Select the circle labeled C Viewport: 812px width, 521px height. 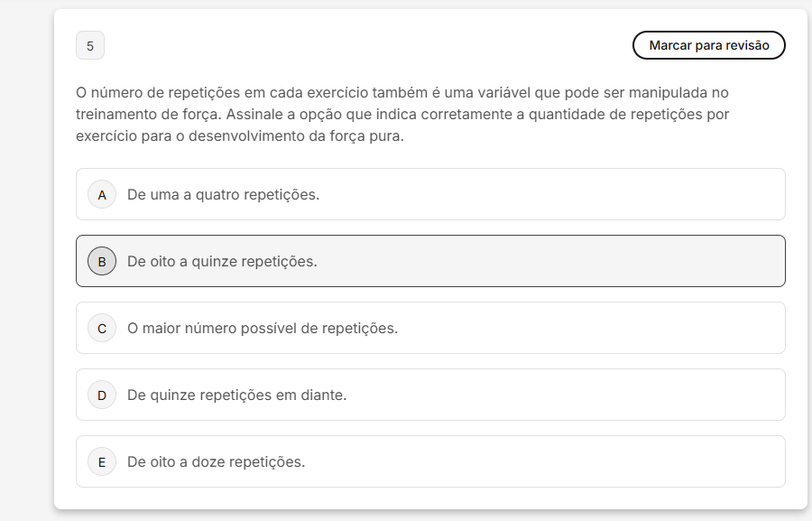pos(102,328)
